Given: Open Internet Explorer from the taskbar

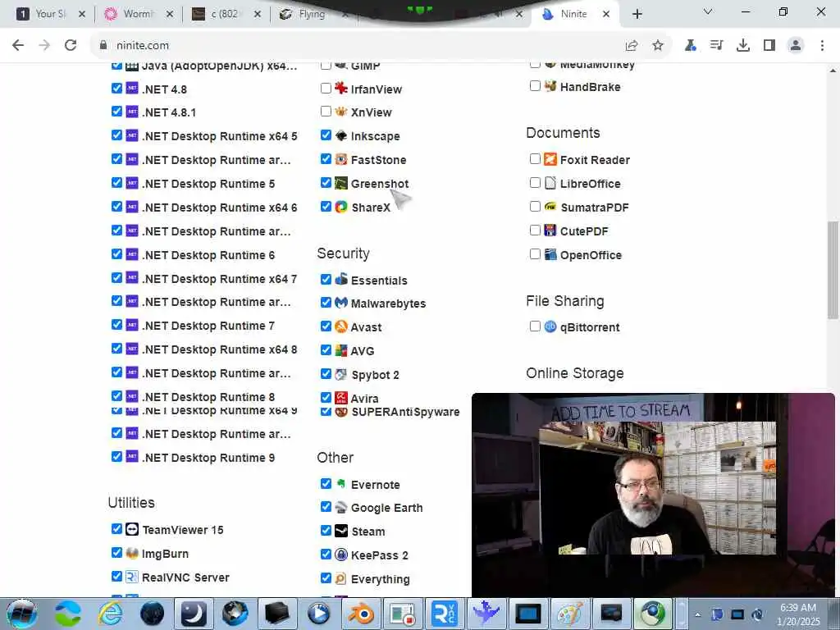Looking at the screenshot, I should [110, 614].
